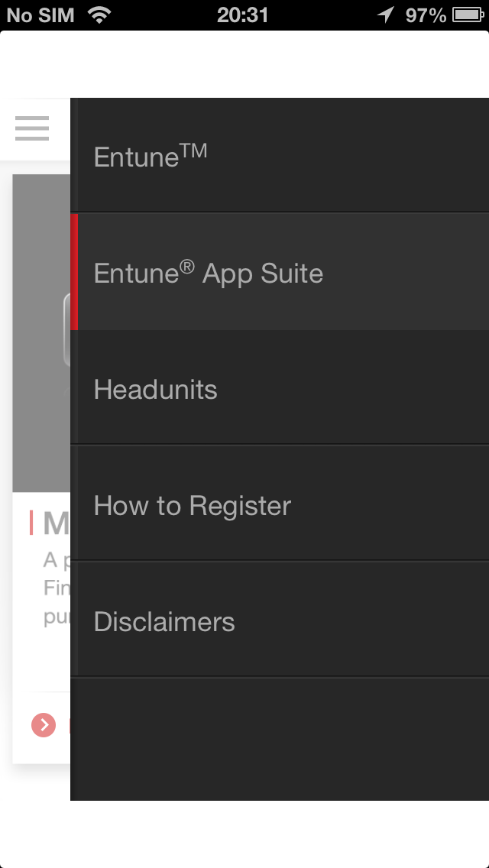Click the red active indicator bar
The image size is (489, 868).
pos(74,272)
